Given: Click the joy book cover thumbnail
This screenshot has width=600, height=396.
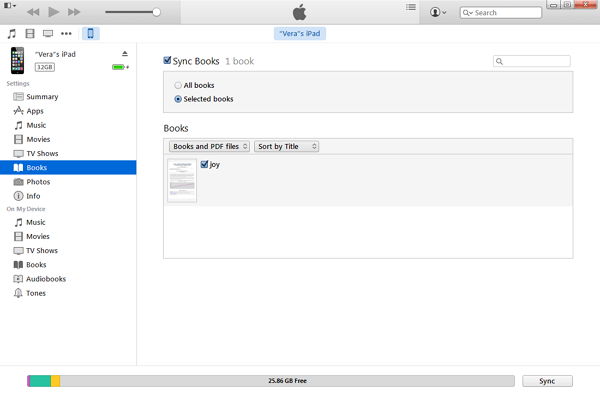Looking at the screenshot, I should [x=182, y=181].
